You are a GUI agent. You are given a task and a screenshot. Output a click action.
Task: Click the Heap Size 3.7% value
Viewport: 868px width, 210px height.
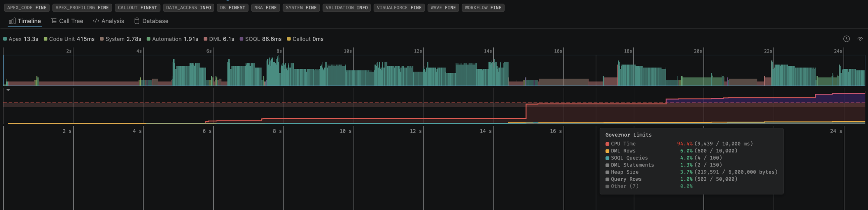686,172
